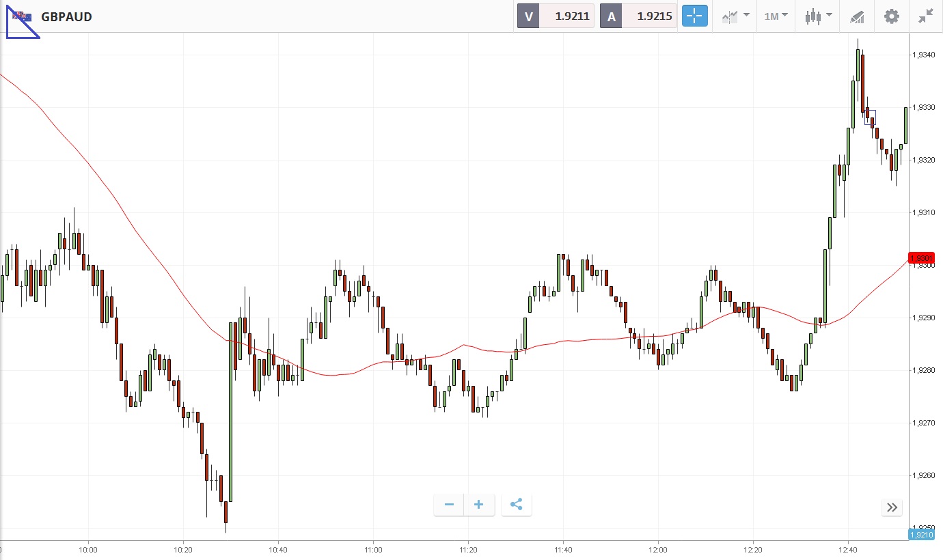Viewport: 943px width, 560px height.
Task: Click the A buy price 1.9215 button
Action: (638, 16)
